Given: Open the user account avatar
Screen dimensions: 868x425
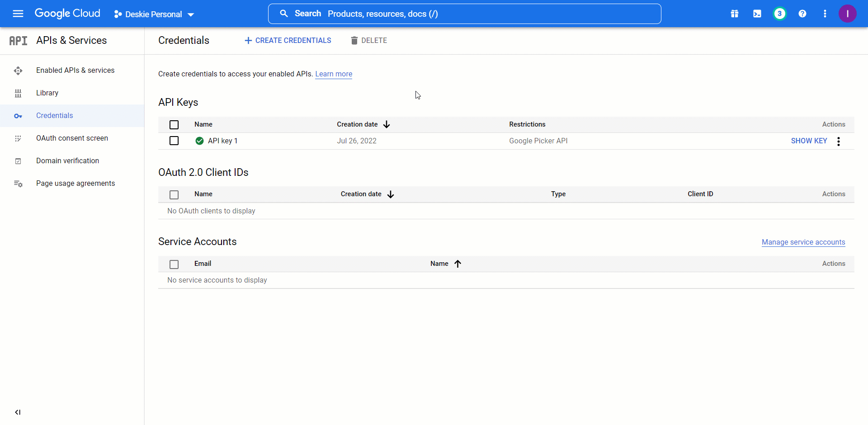Looking at the screenshot, I should click(848, 14).
